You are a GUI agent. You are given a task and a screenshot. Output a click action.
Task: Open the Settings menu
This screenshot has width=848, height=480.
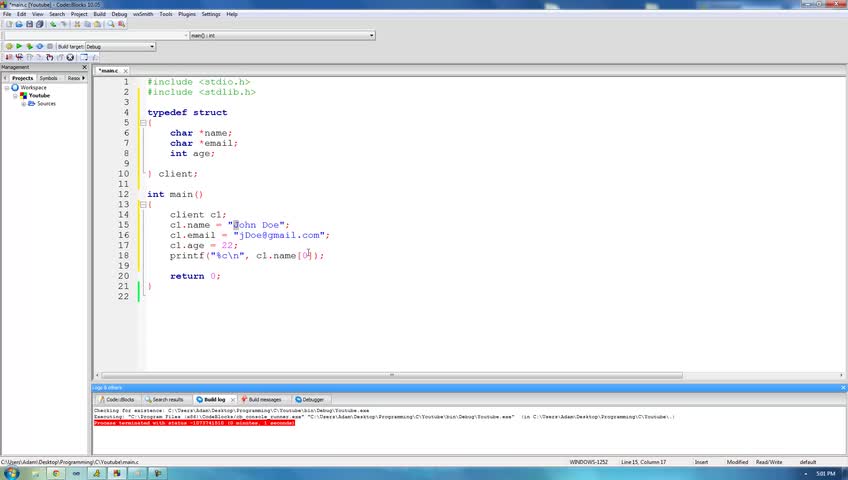pyautogui.click(x=211, y=14)
